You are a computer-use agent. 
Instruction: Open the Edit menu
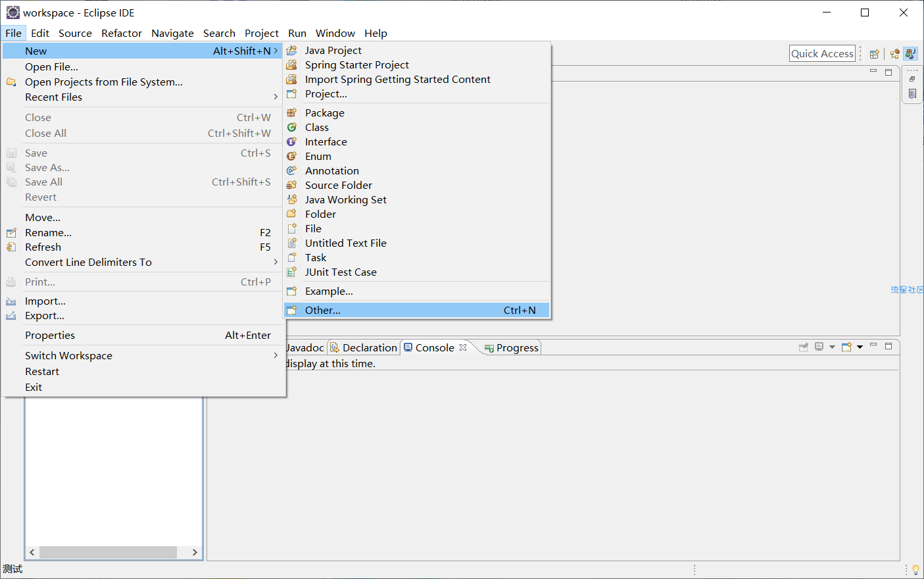[x=40, y=33]
